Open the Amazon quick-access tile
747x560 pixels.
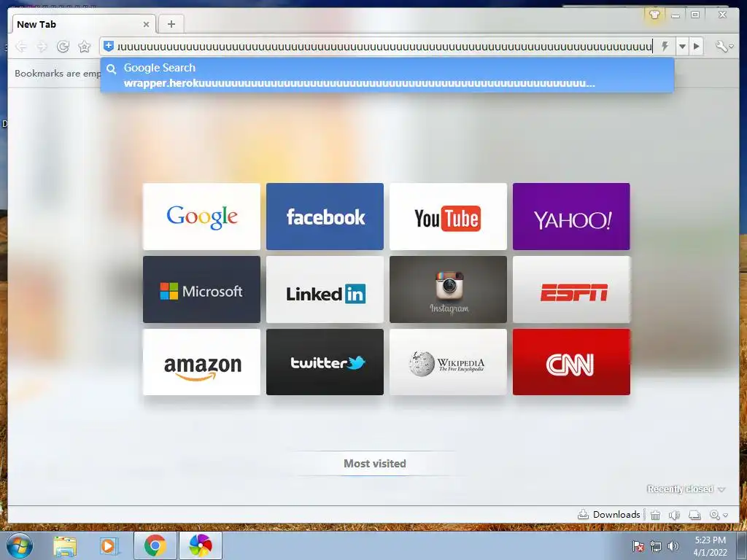coord(201,362)
